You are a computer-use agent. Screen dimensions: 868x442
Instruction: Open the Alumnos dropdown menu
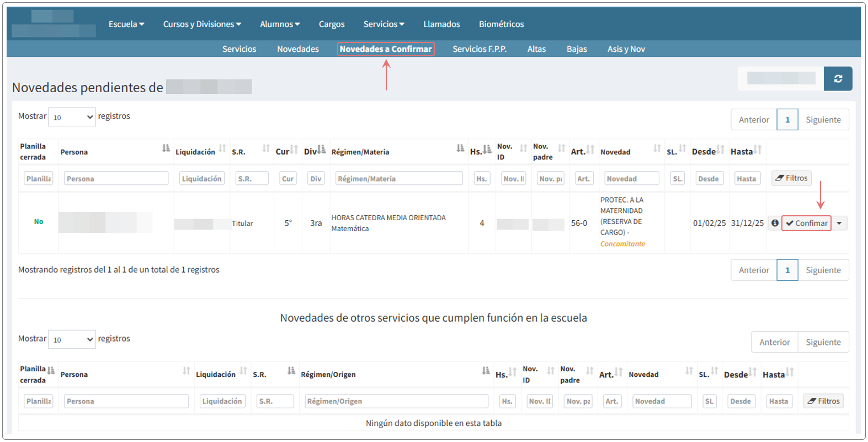coord(280,24)
